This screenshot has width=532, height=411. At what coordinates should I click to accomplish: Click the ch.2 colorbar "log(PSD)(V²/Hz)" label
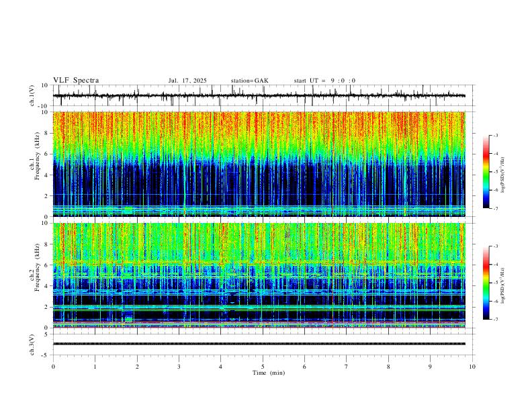(x=503, y=286)
